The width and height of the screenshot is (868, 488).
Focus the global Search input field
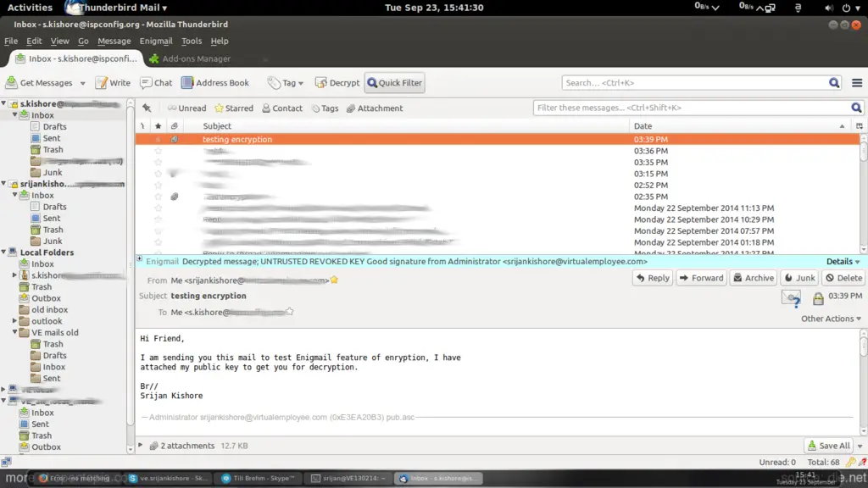695,82
